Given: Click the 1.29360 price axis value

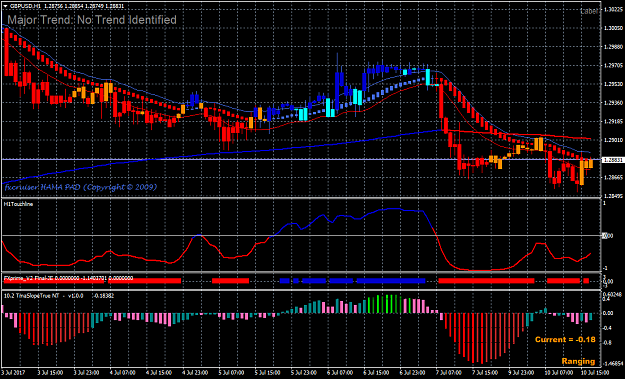Looking at the screenshot, I should [x=613, y=103].
